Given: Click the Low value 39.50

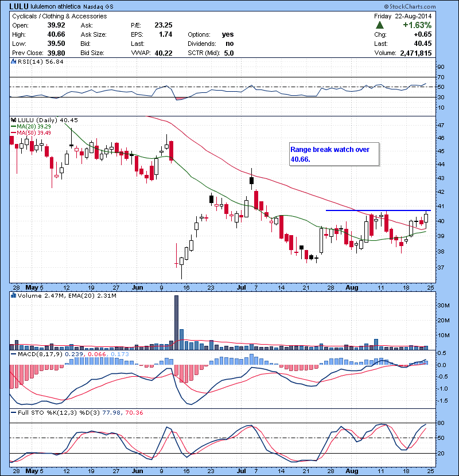Looking at the screenshot, I should coord(56,44).
